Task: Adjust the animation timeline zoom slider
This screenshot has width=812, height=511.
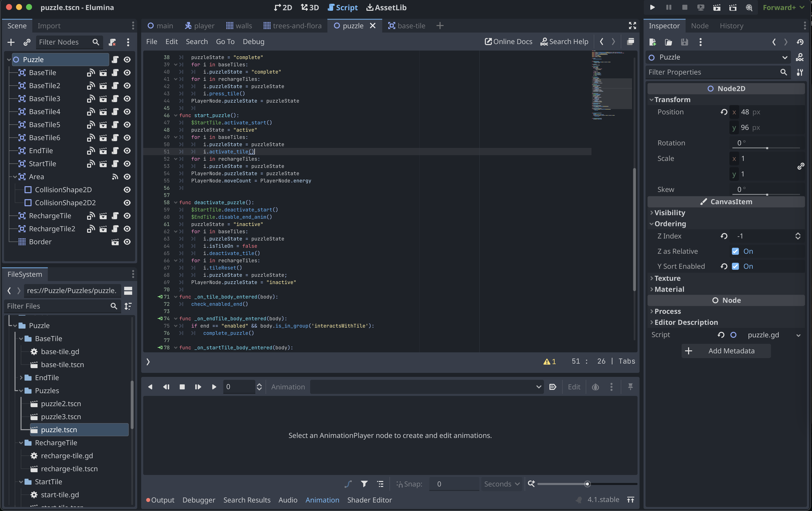Action: pos(587,484)
